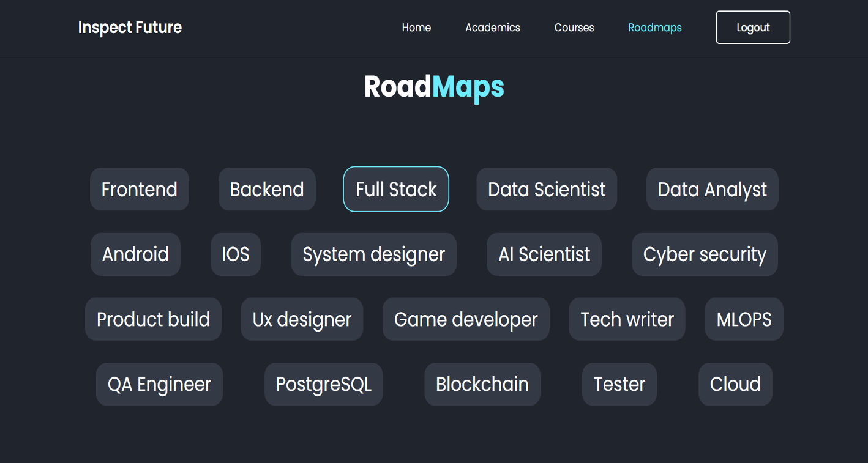868x463 pixels.
Task: Choose the Data Scientist roadmap
Action: (x=547, y=189)
